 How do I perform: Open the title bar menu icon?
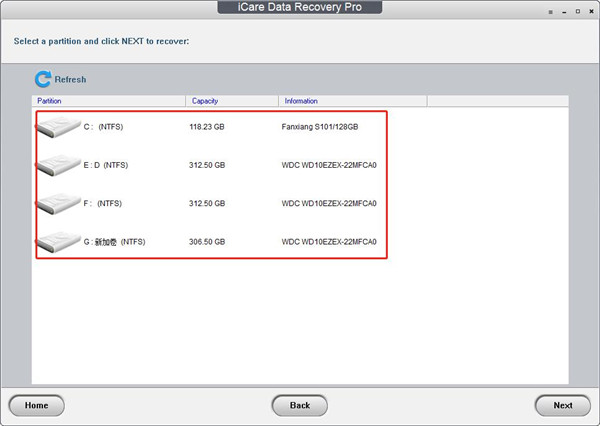[551, 12]
